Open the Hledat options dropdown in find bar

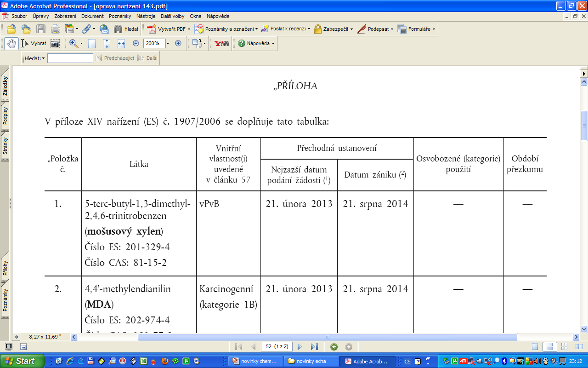35,58
